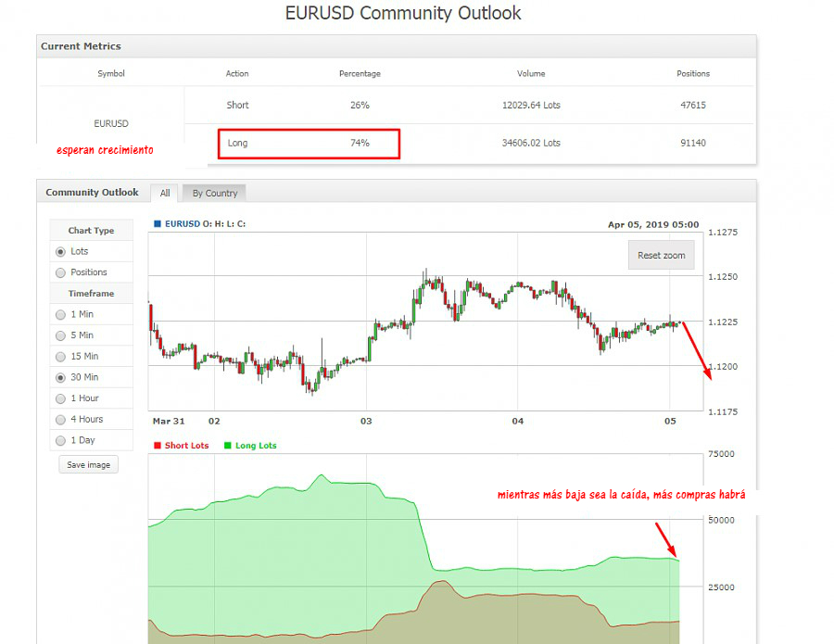Choose the 5 Min timeframe
The height and width of the screenshot is (644, 834).
pos(61,335)
